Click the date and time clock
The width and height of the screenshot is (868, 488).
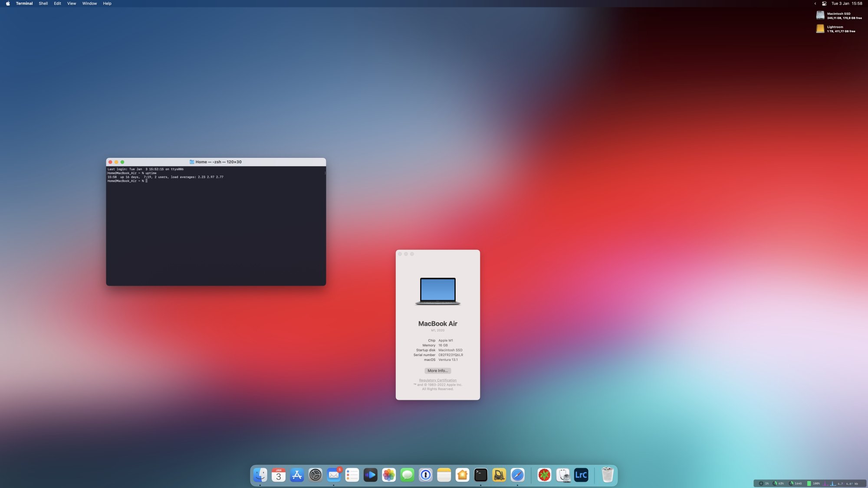coord(847,3)
